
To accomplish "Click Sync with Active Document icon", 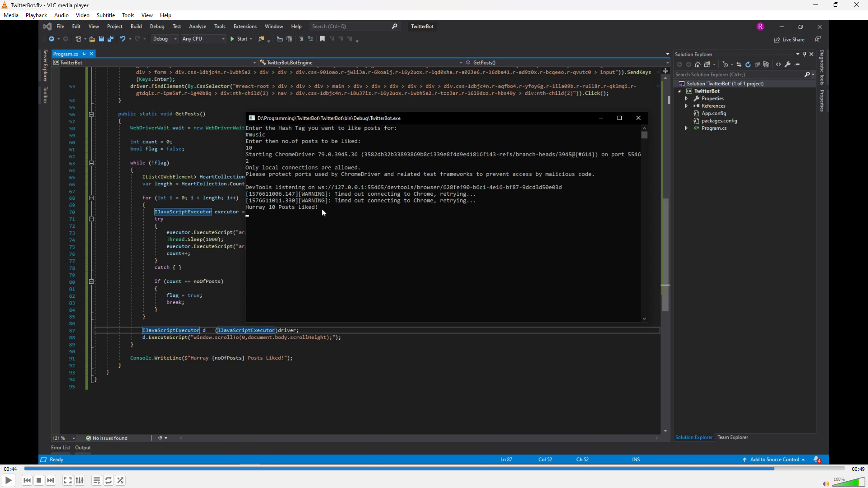I will coord(739,65).
